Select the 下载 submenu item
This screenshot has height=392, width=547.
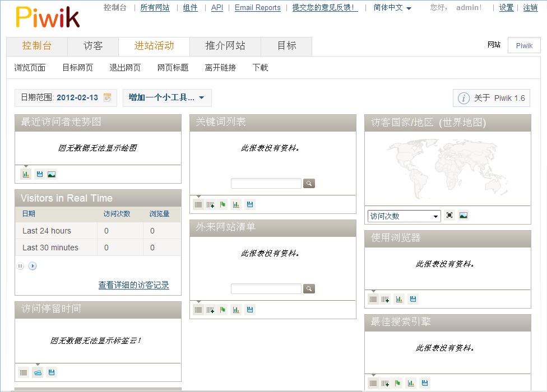point(260,68)
